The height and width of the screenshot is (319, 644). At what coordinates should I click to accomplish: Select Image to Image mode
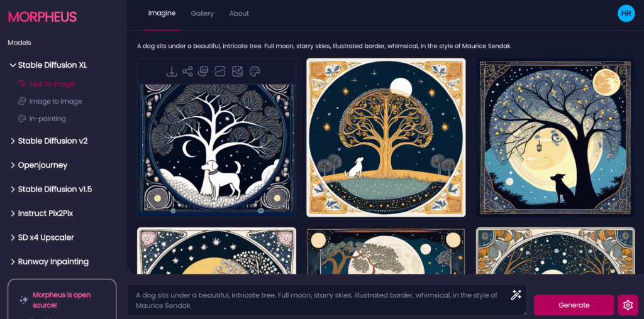click(x=50, y=101)
